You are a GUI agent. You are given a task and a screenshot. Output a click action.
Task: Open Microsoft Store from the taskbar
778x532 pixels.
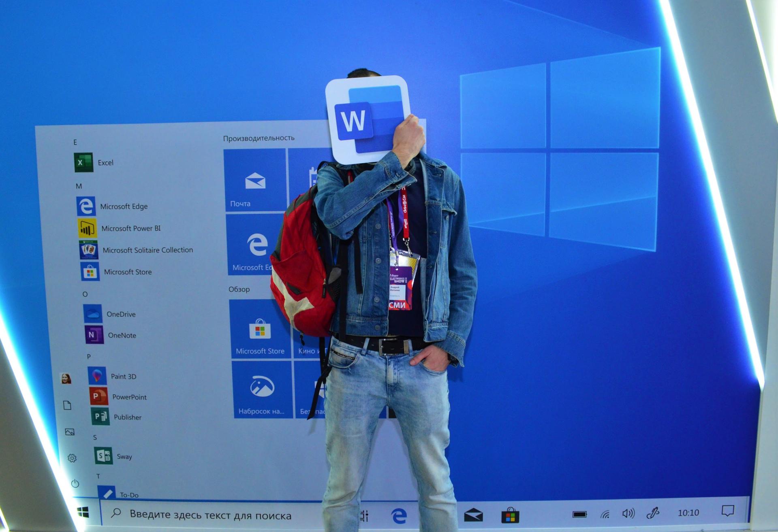510,515
